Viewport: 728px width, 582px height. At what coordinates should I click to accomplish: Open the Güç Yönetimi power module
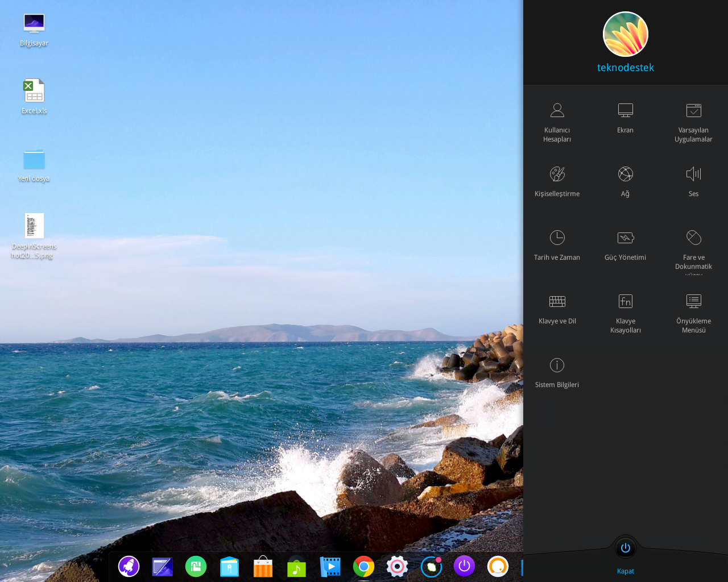click(625, 244)
